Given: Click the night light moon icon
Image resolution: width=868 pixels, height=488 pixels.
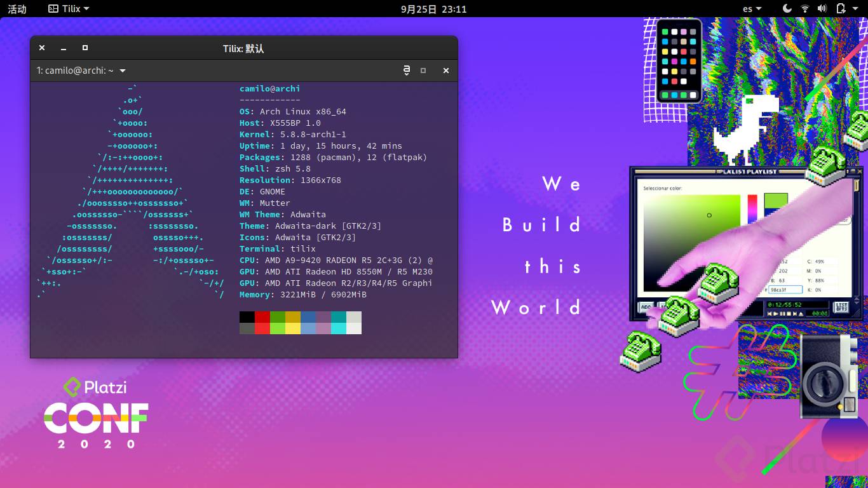Looking at the screenshot, I should 787,9.
